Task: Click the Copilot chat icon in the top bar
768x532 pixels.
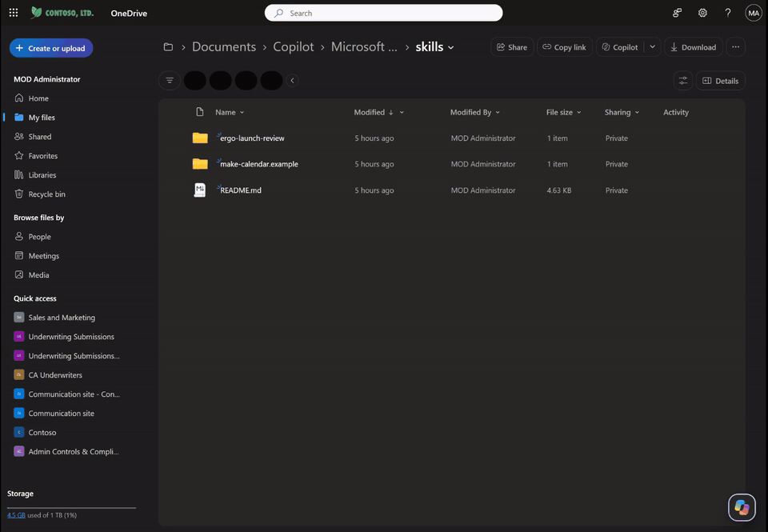Action: pos(677,13)
